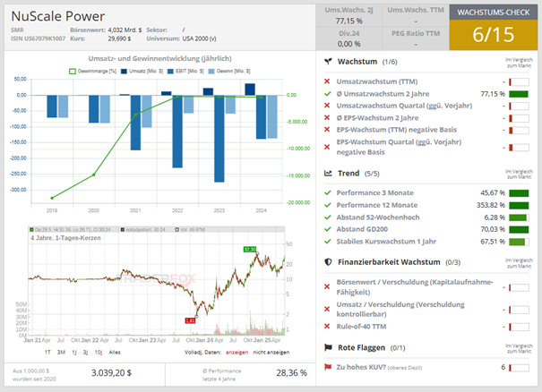Click the 2019 Gewinnmarge data point

click(x=52, y=199)
